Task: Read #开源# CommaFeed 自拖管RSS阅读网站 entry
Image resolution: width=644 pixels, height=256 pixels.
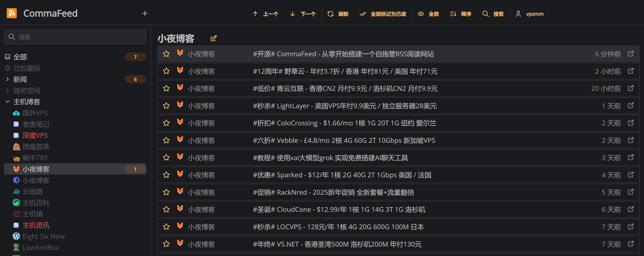Action: [x=343, y=54]
